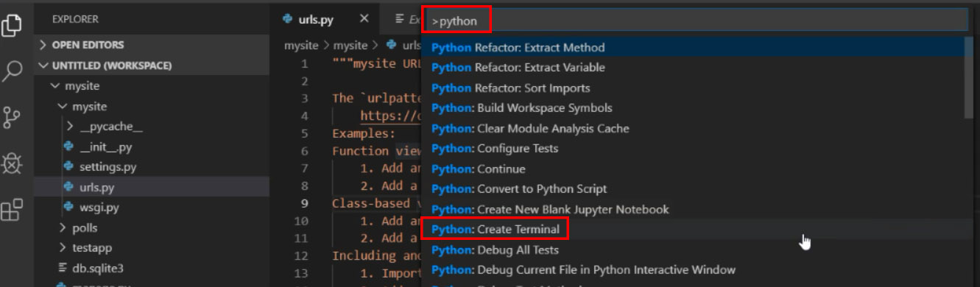The width and height of the screenshot is (980, 287).
Task: Run Python Refactor: Extract Method command
Action: tap(694, 48)
